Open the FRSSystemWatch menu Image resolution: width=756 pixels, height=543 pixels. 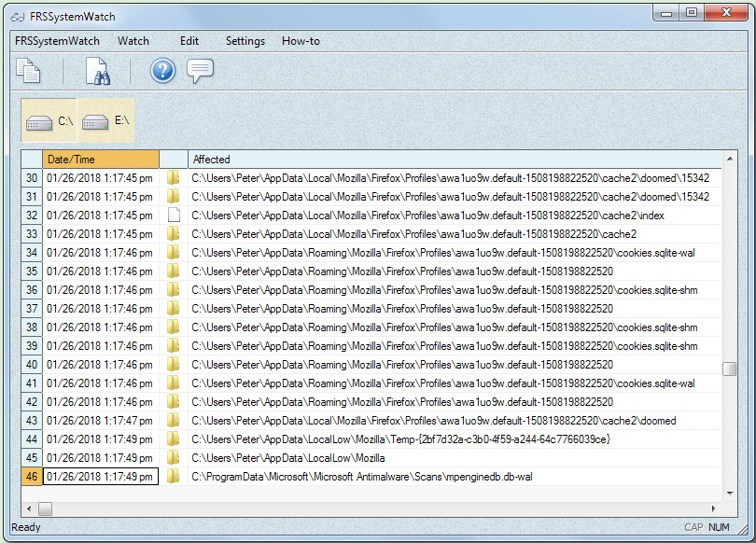click(x=57, y=41)
